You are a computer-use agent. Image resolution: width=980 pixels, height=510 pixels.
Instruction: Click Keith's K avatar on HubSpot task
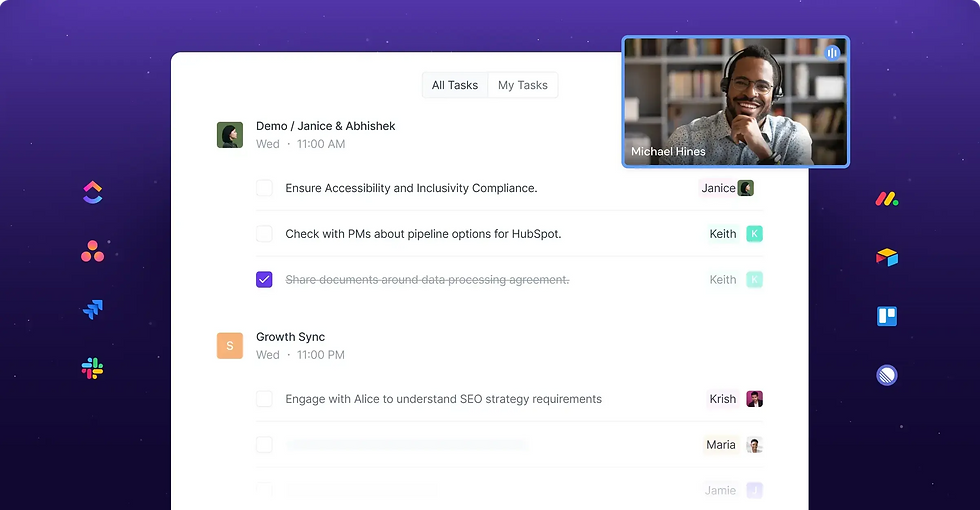[754, 234]
